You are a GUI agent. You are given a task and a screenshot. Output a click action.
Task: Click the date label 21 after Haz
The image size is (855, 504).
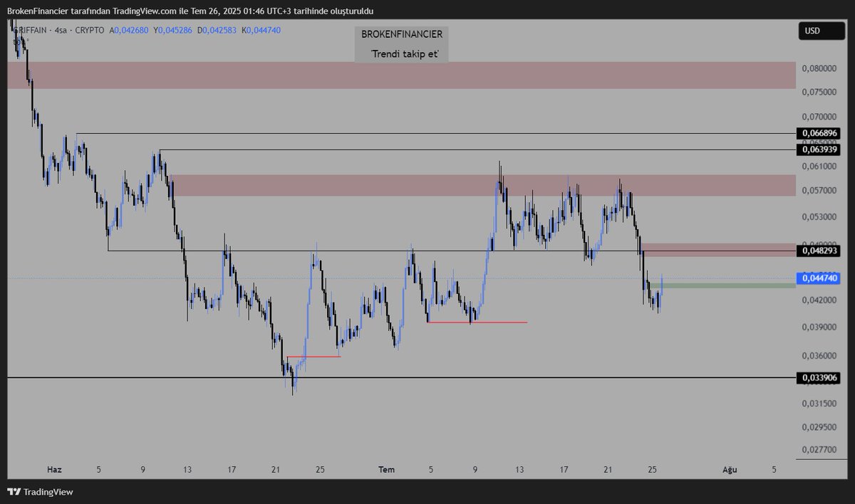coord(275,470)
